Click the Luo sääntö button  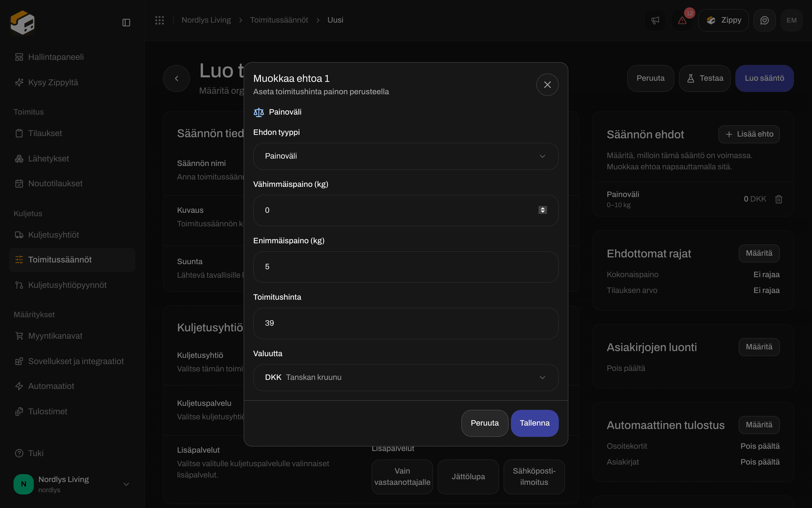(x=764, y=78)
